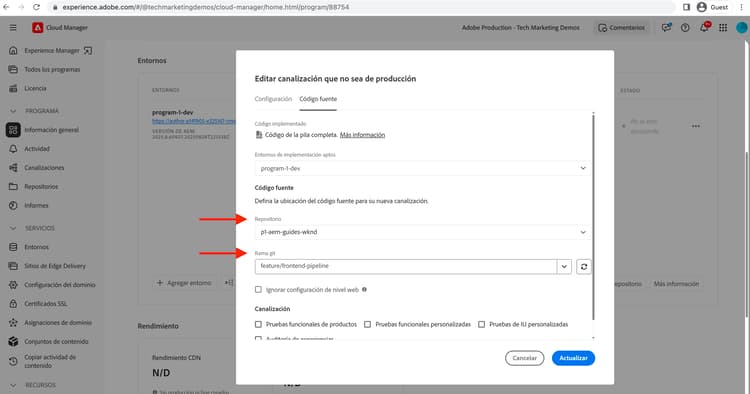
Task: Click the Certificados SSL lock icon
Action: click(x=13, y=304)
